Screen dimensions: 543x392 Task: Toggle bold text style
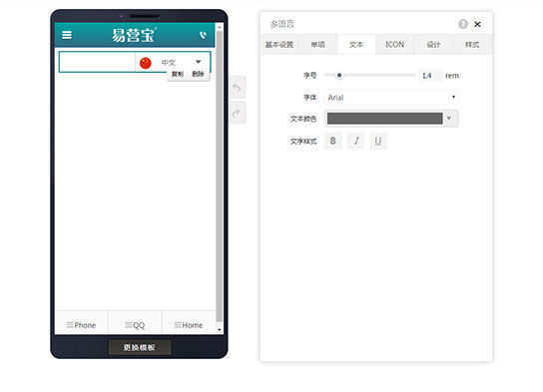332,141
